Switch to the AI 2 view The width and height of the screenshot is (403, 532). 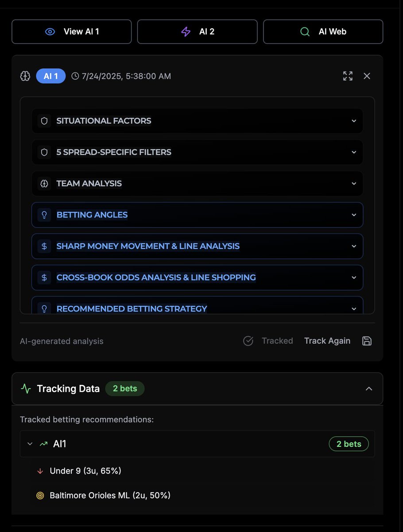tap(198, 31)
